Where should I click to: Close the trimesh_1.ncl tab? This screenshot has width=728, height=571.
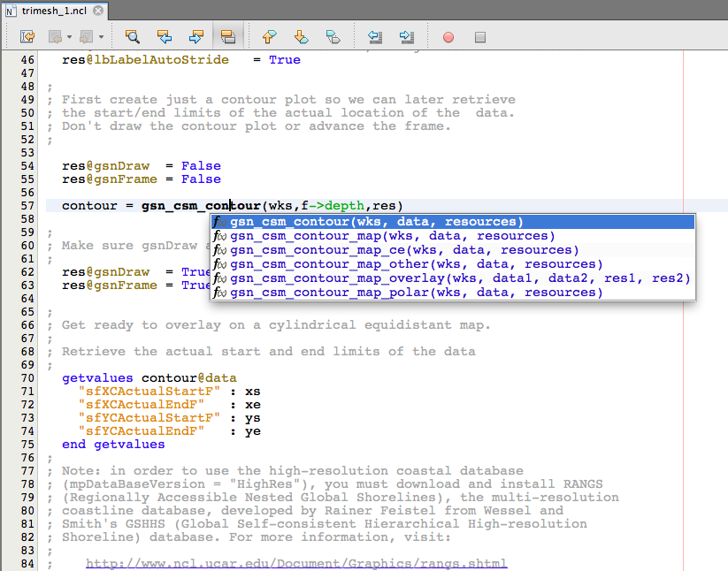pyautogui.click(x=97, y=10)
